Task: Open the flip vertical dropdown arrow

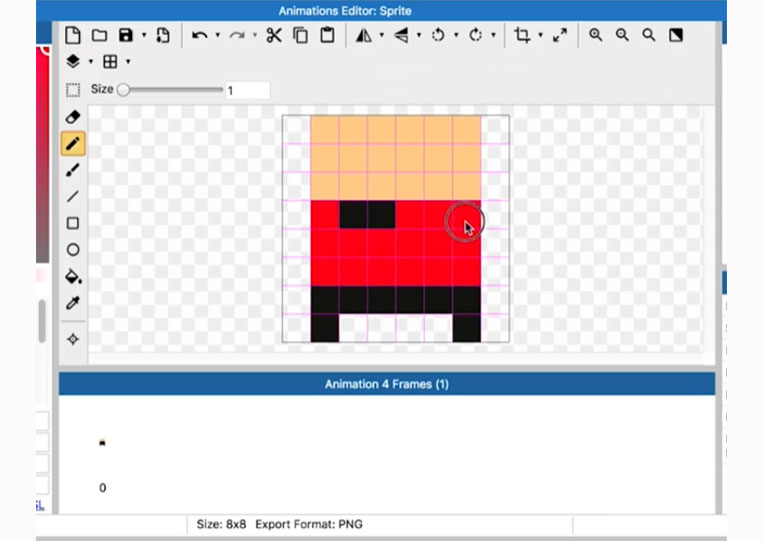Action: click(419, 35)
